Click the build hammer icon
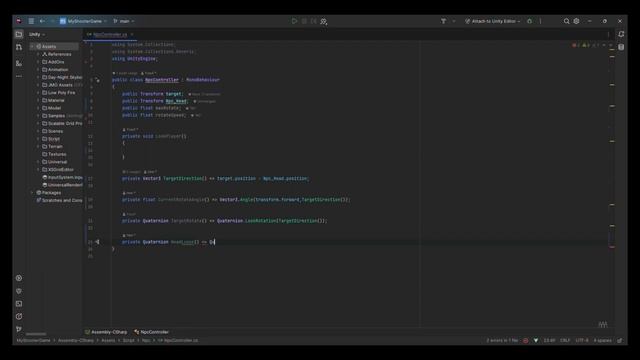This screenshot has width=640, height=360. point(443,21)
